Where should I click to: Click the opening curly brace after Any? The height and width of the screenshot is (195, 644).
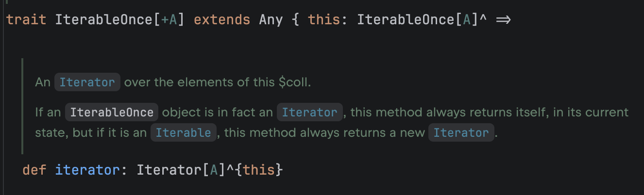coord(295,20)
